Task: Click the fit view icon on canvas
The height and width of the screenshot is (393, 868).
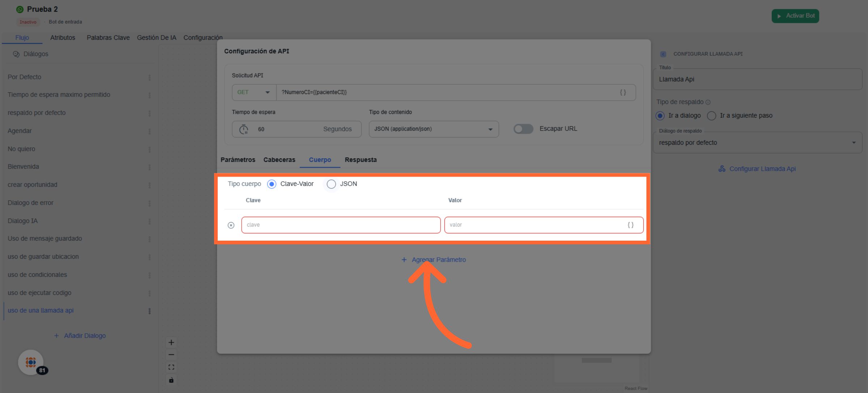Action: [171, 367]
